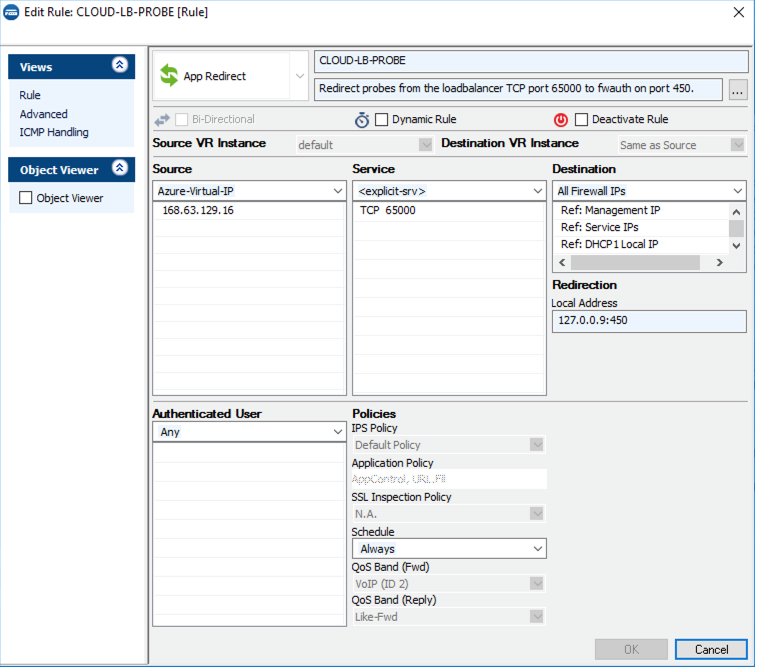Click the Application Policy field
Screen dimensions: 757x668
pyautogui.click(x=449, y=479)
